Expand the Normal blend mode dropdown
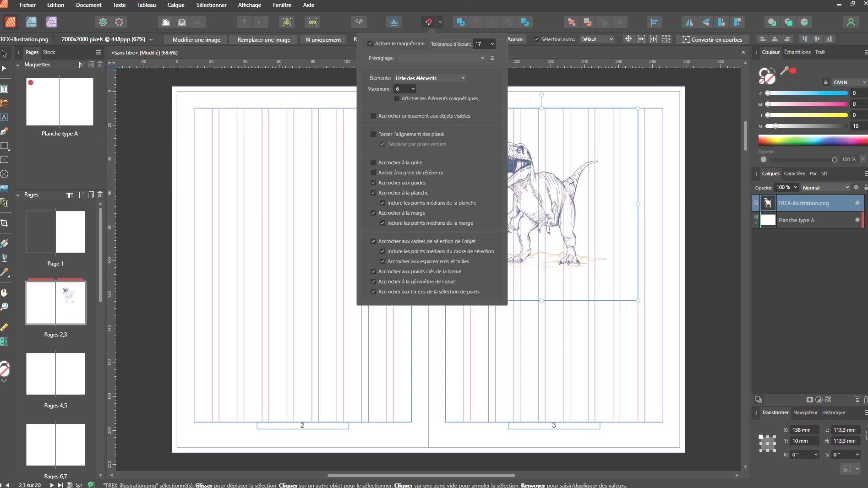This screenshot has height=488, width=868. point(825,188)
